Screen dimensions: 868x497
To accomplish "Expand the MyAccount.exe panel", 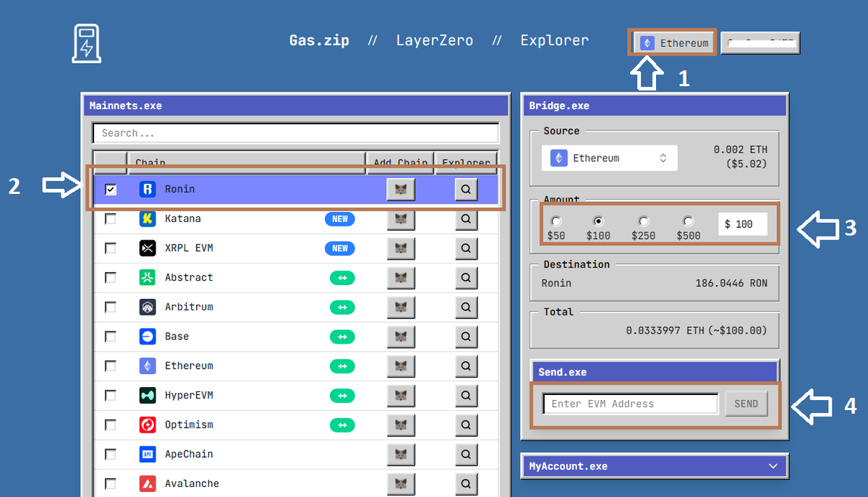I will pyautogui.click(x=654, y=466).
